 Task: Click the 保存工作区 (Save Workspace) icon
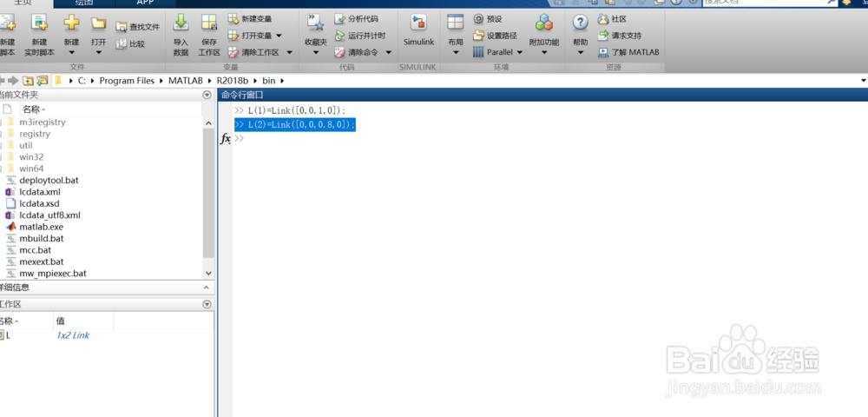pyautogui.click(x=209, y=22)
